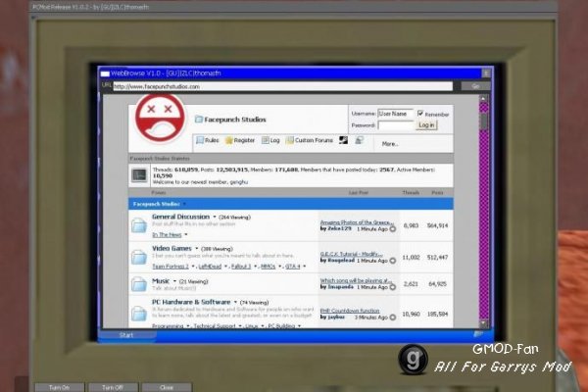Open the Music forum link
The height and width of the screenshot is (392, 588).
click(x=161, y=281)
